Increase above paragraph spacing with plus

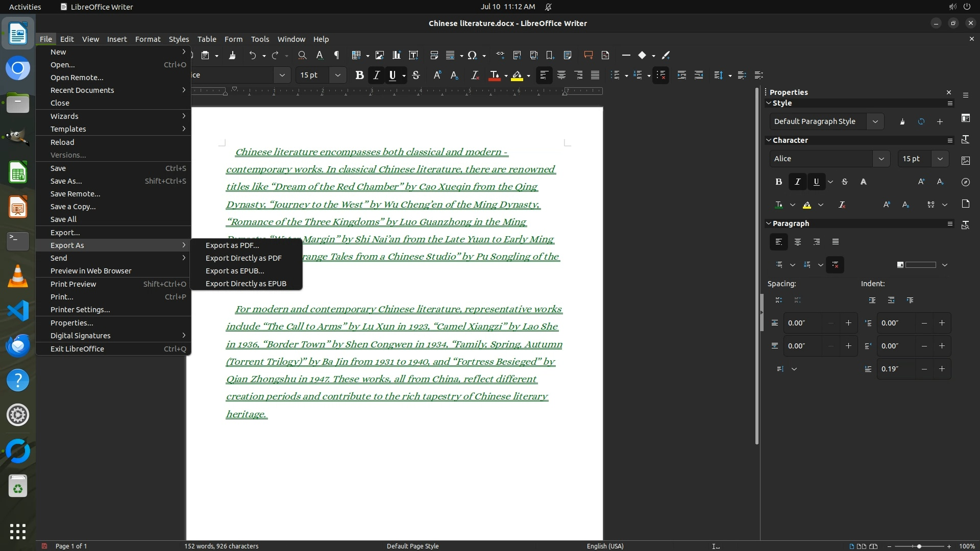point(848,323)
